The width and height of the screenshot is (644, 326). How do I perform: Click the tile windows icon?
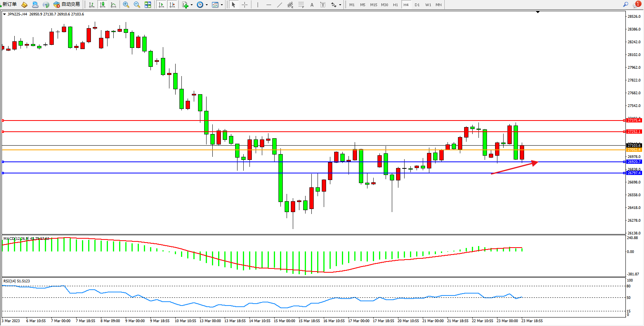click(x=148, y=5)
